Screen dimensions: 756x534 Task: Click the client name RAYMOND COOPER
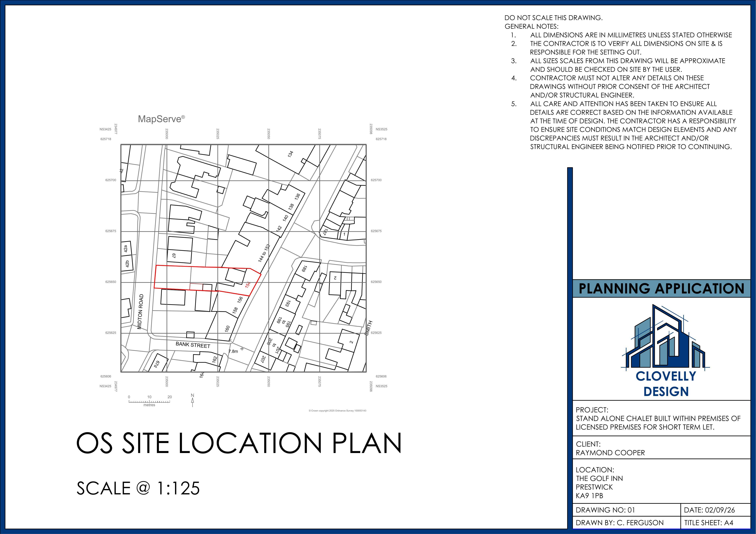(610, 453)
